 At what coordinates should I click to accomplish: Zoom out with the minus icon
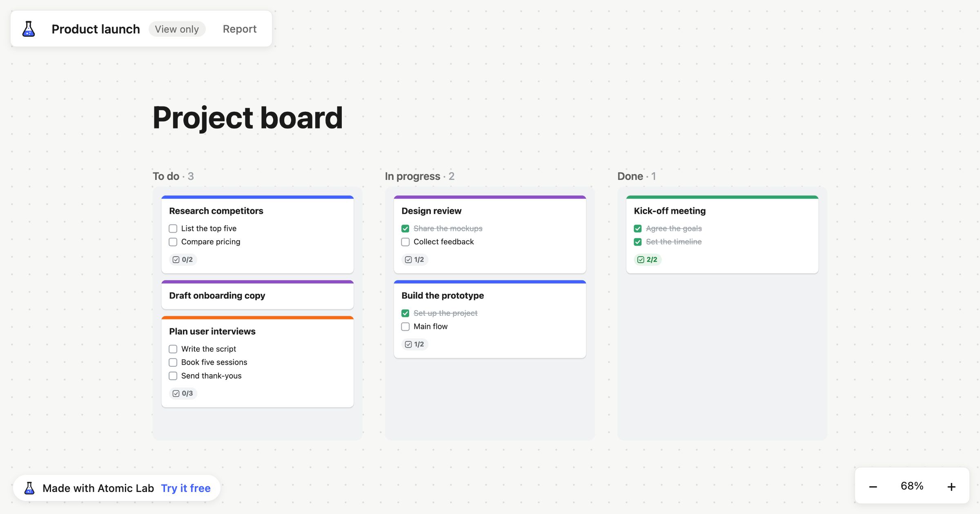click(873, 487)
